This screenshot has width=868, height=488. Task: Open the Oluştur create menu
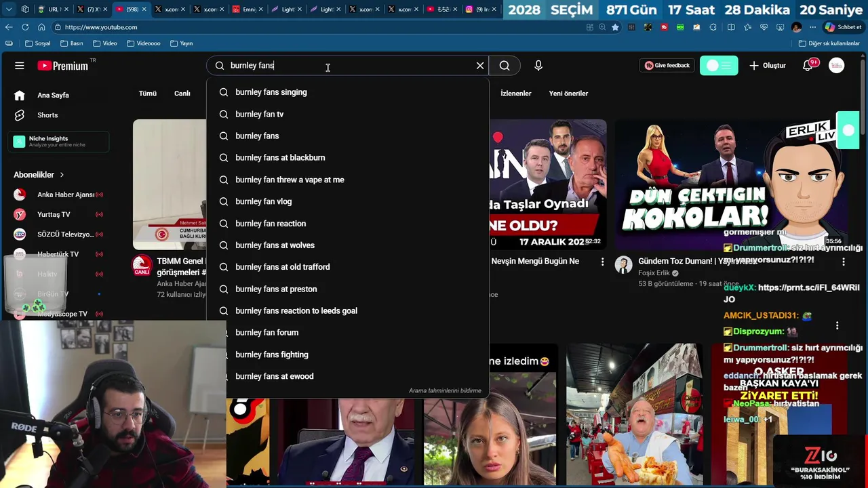768,66
